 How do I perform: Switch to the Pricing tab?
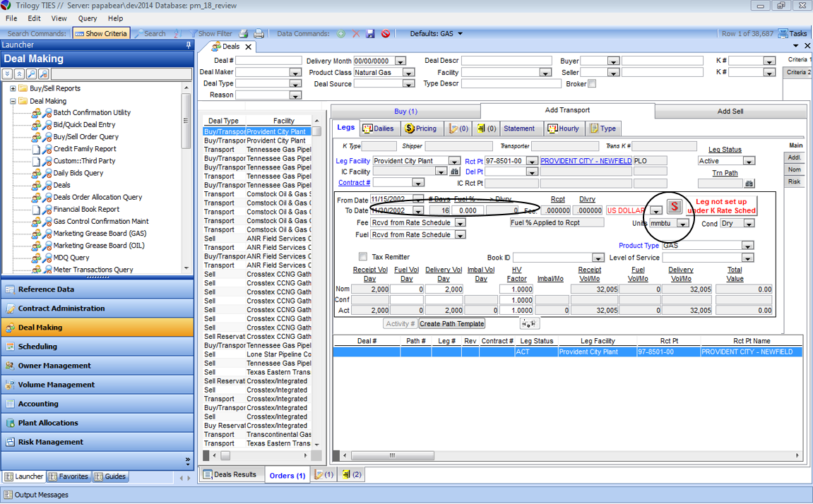tap(420, 128)
